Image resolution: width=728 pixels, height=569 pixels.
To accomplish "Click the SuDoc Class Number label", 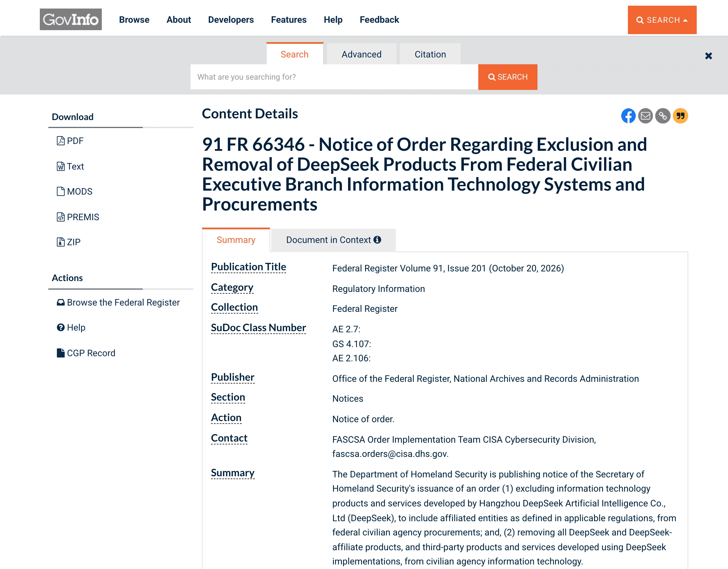I will pyautogui.click(x=258, y=327).
